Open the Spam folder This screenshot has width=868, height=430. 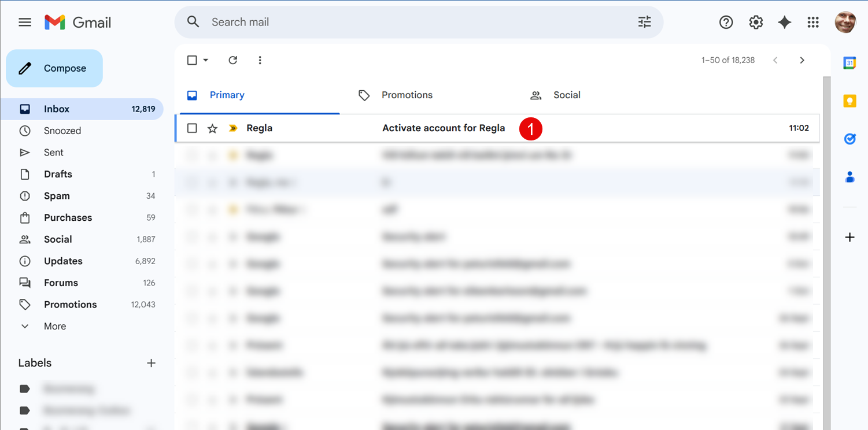(57, 196)
